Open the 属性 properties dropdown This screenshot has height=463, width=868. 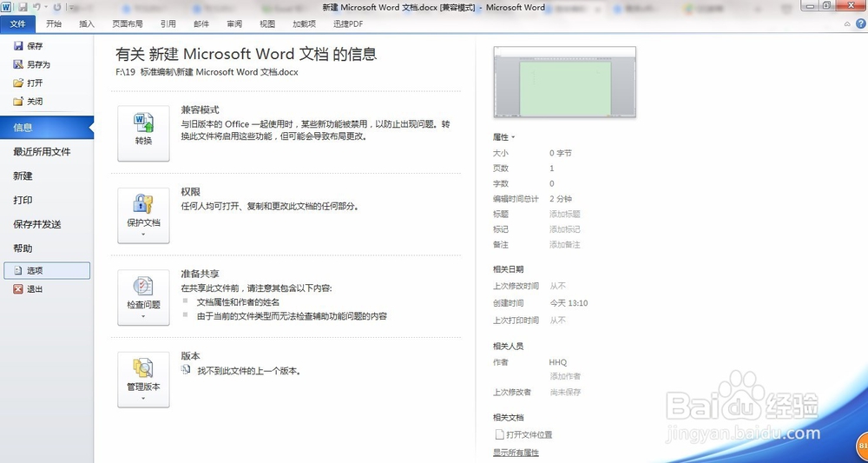503,136
